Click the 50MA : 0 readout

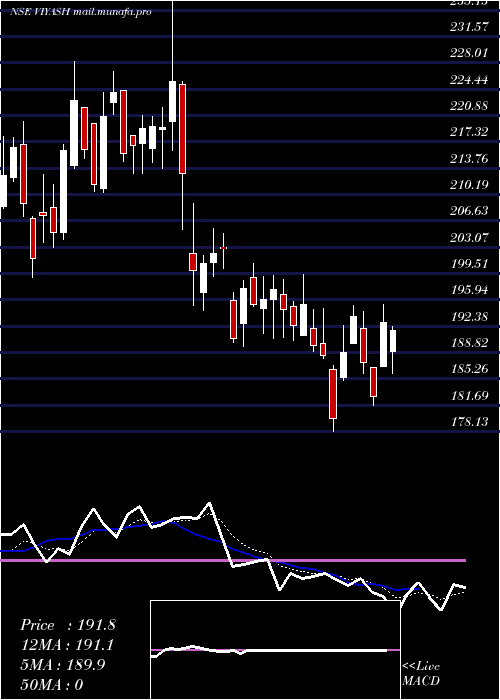pos(52,685)
